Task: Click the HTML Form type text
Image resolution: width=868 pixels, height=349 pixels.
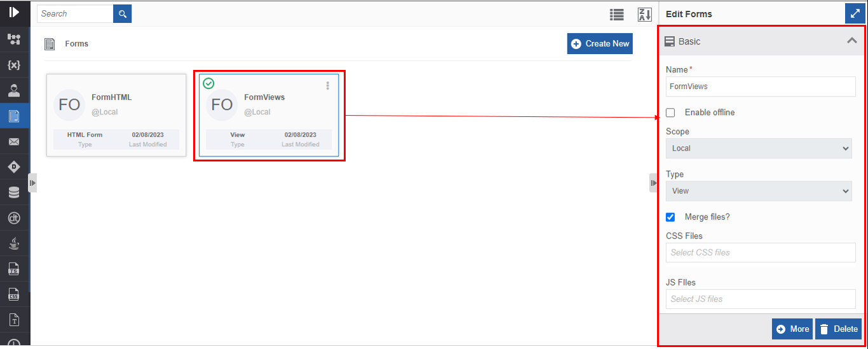Action: (x=85, y=135)
